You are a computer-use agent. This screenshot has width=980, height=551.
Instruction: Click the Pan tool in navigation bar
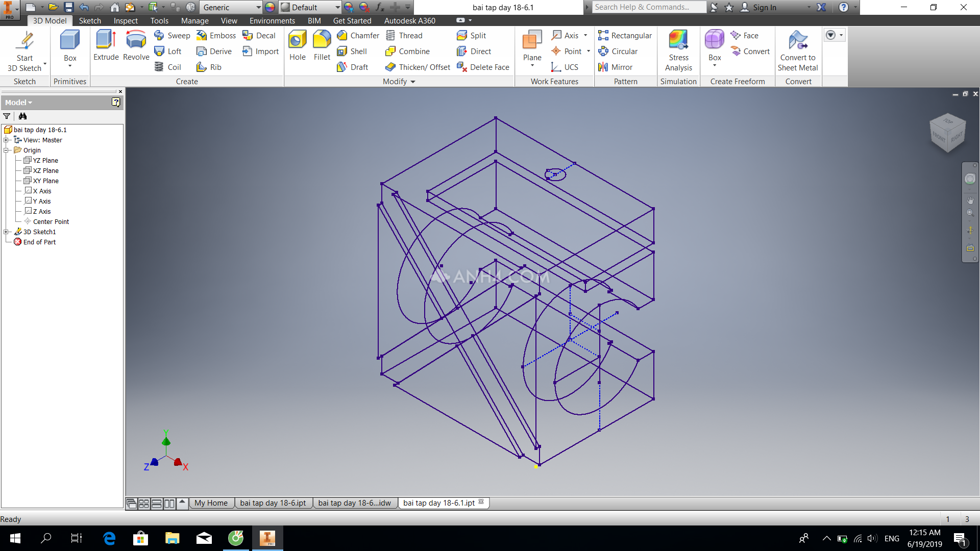click(x=970, y=201)
